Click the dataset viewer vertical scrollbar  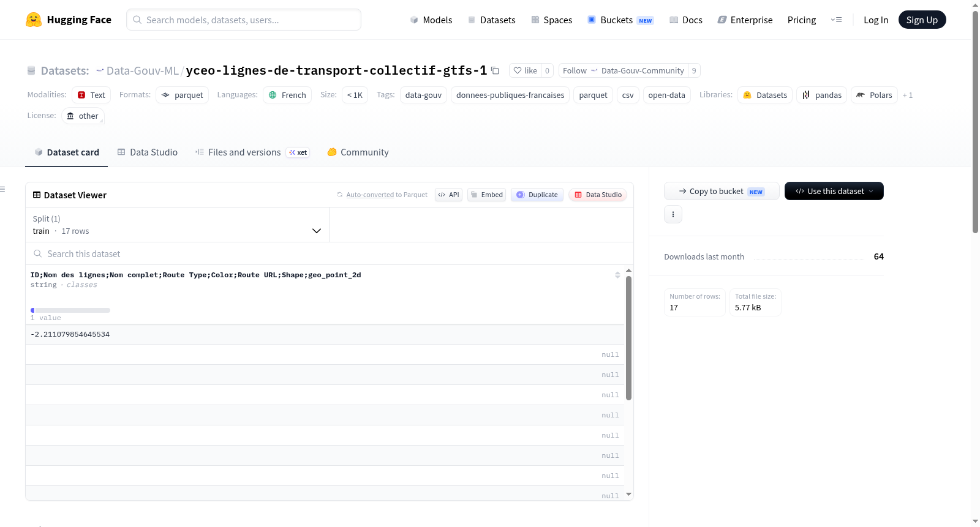[x=628, y=338]
